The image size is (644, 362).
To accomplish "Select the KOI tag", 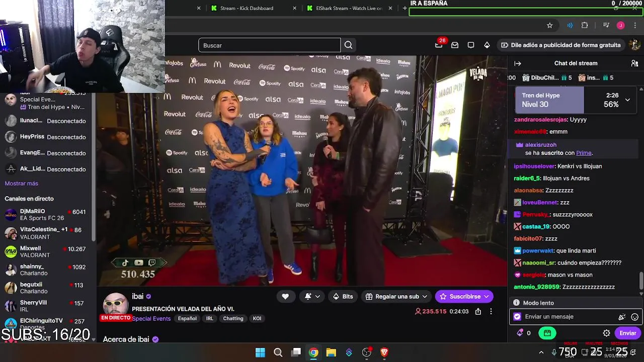I will pyautogui.click(x=257, y=319).
